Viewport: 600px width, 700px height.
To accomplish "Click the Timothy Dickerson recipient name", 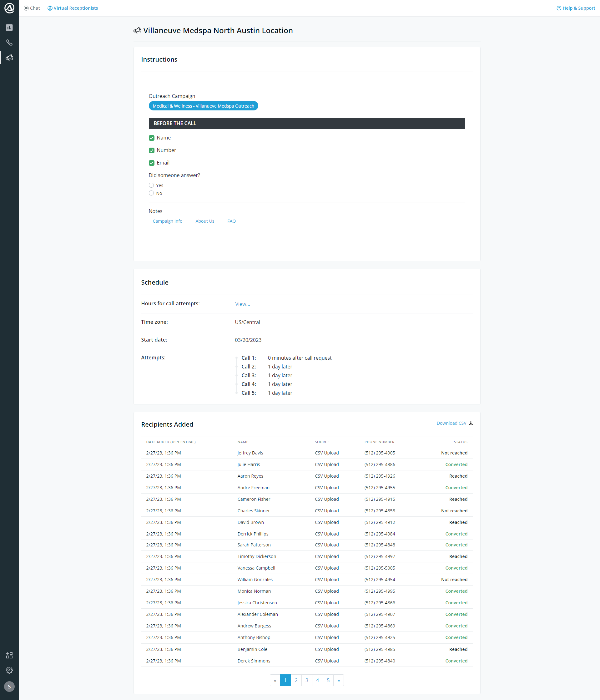I will (257, 556).
